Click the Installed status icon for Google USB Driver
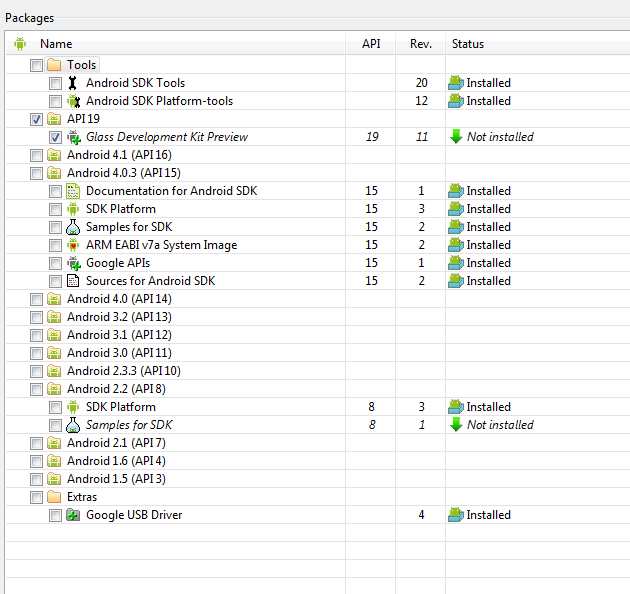The image size is (630, 594). click(x=456, y=515)
